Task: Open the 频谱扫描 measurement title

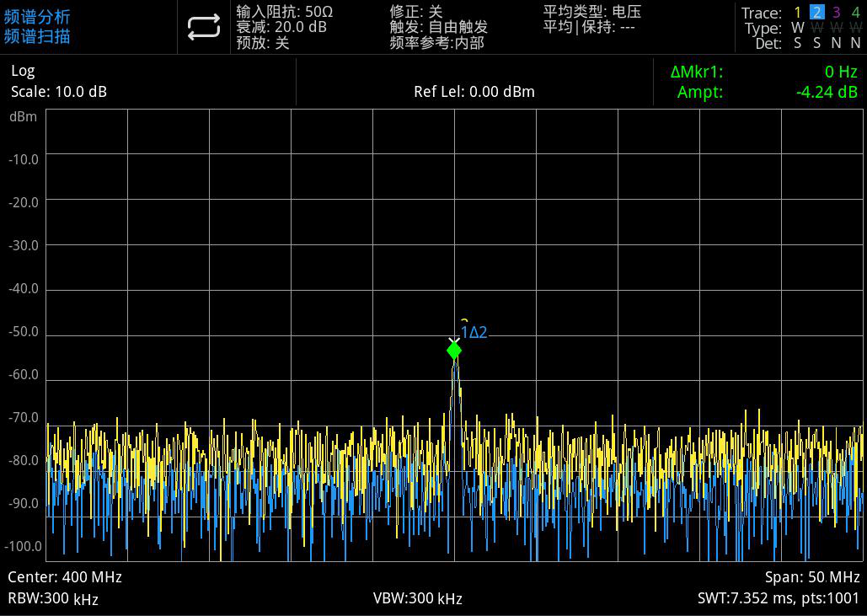Action: (37, 36)
